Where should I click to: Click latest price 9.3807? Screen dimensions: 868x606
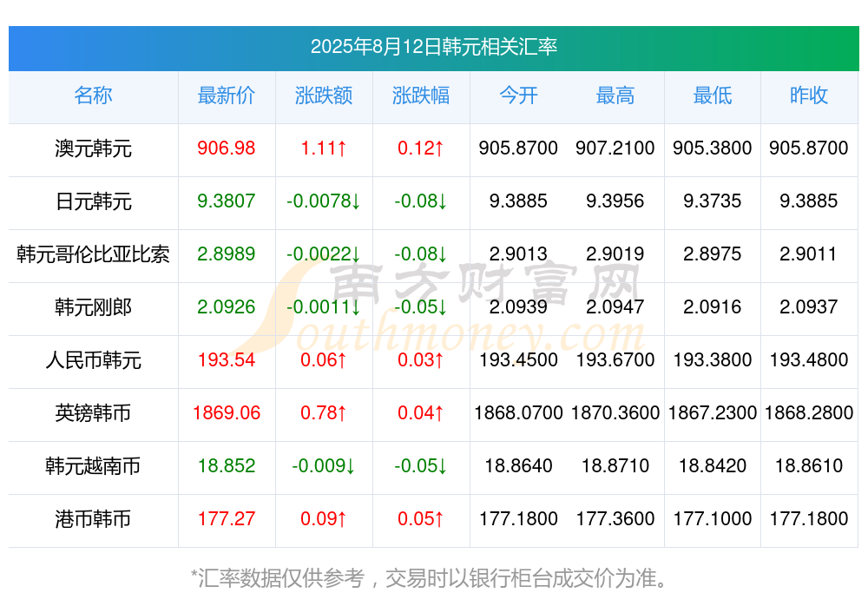tap(227, 201)
